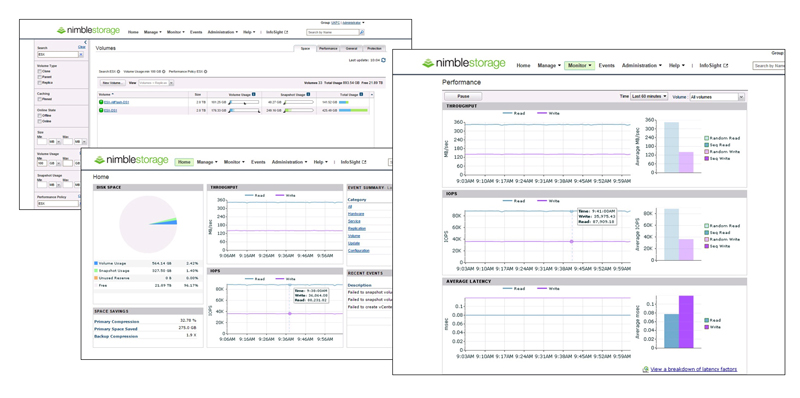Expand the All volumes dropdown

[x=716, y=96]
